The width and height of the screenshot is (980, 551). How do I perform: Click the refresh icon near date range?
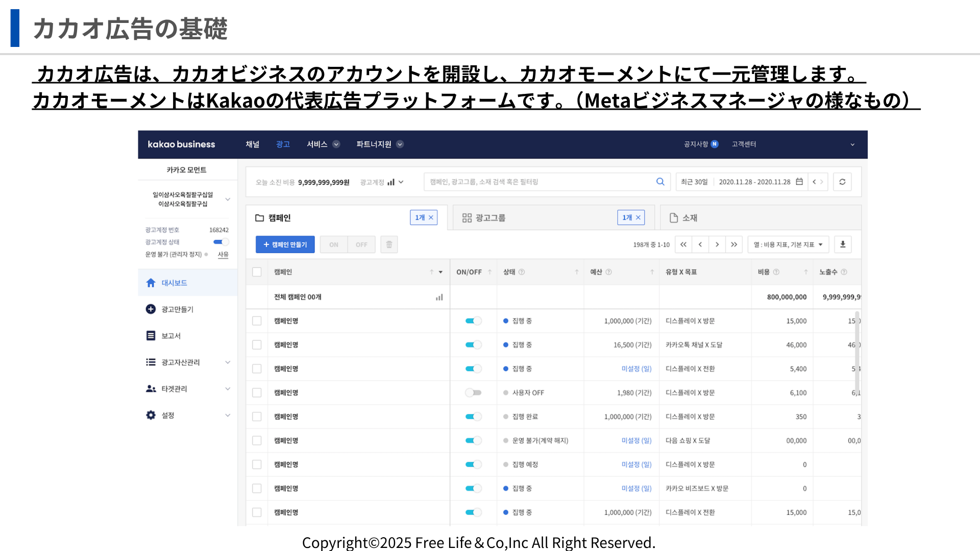(x=842, y=182)
